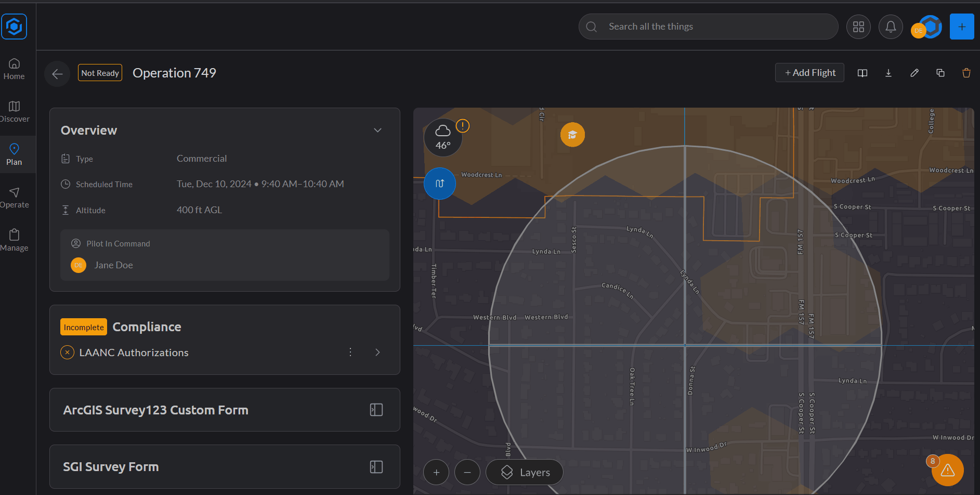
Task: Click the weather widget showing 46°
Action: [443, 138]
